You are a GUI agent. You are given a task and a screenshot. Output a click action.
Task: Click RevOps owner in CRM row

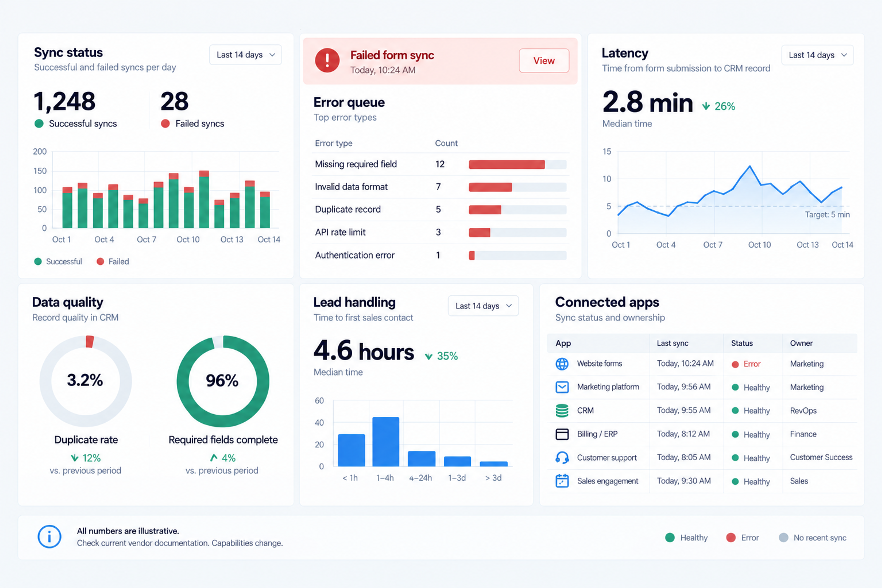[x=803, y=411]
